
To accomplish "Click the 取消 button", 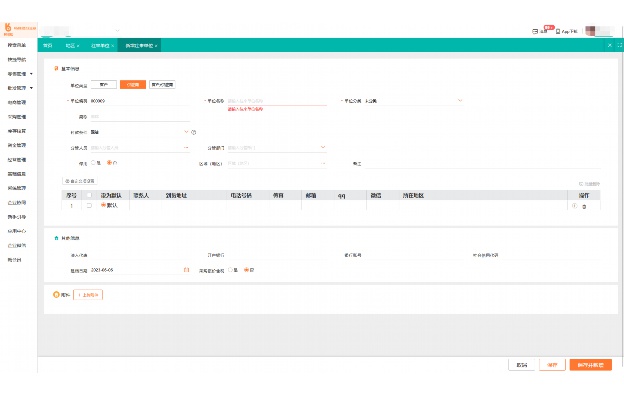I will pyautogui.click(x=521, y=365).
